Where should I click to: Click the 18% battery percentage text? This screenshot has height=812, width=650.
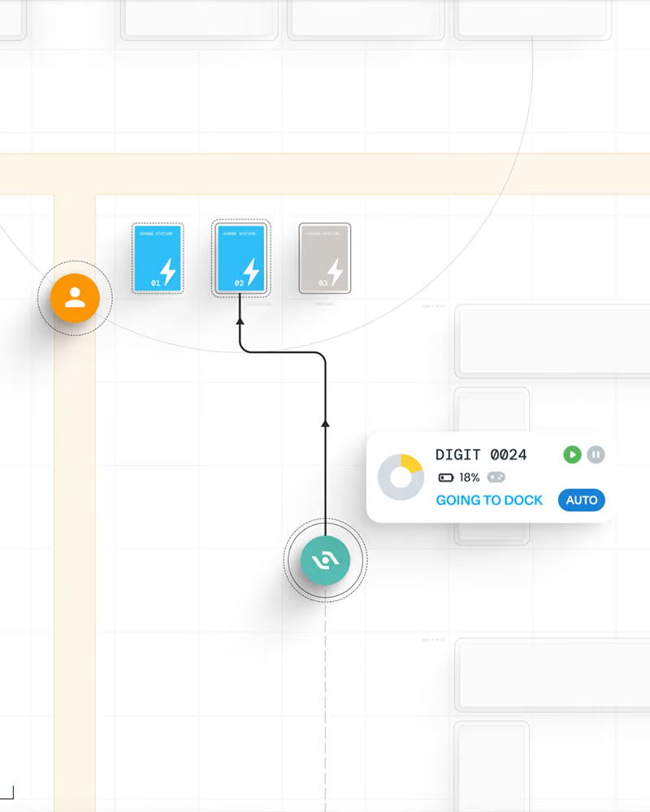click(470, 477)
